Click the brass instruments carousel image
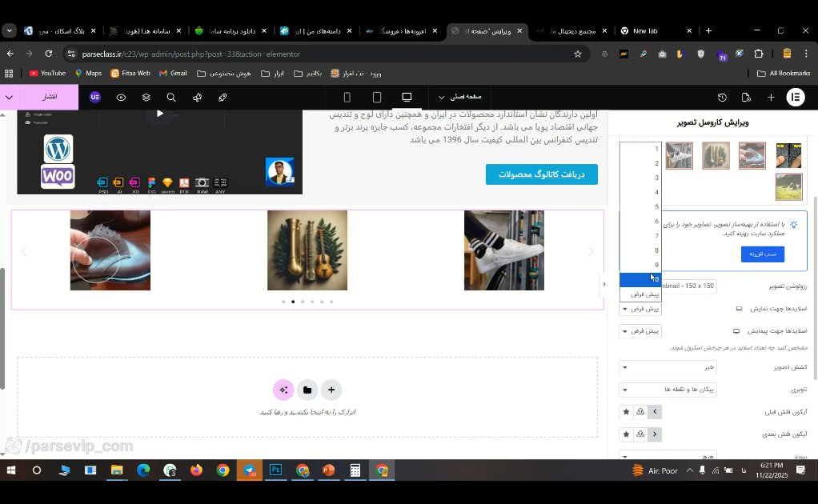The width and height of the screenshot is (818, 504). click(x=307, y=250)
